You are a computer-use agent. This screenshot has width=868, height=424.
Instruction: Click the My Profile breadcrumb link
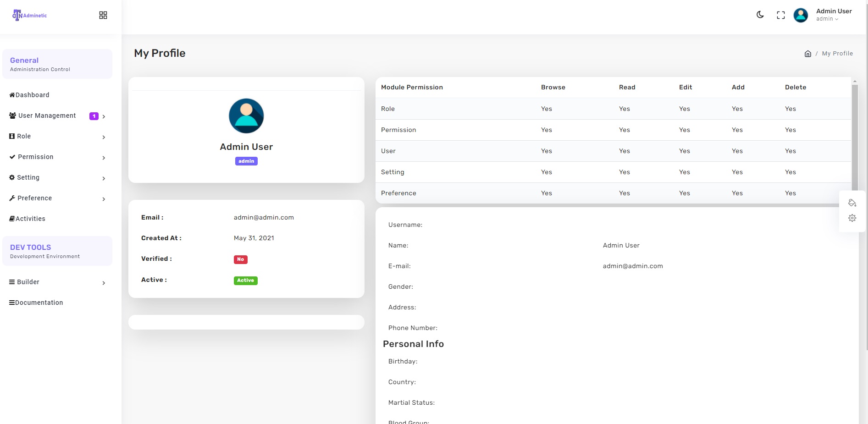pyautogui.click(x=837, y=53)
